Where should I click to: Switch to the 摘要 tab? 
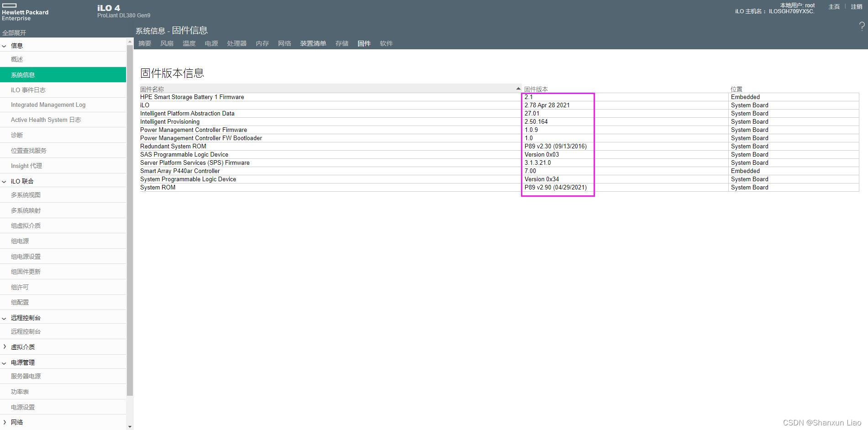[x=145, y=43]
